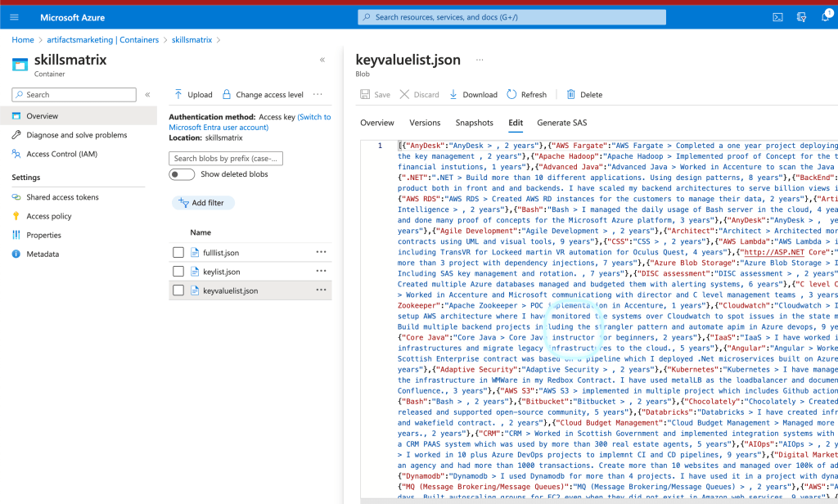The image size is (838, 504).
Task: Open more options next to blob title
Action: (480, 60)
